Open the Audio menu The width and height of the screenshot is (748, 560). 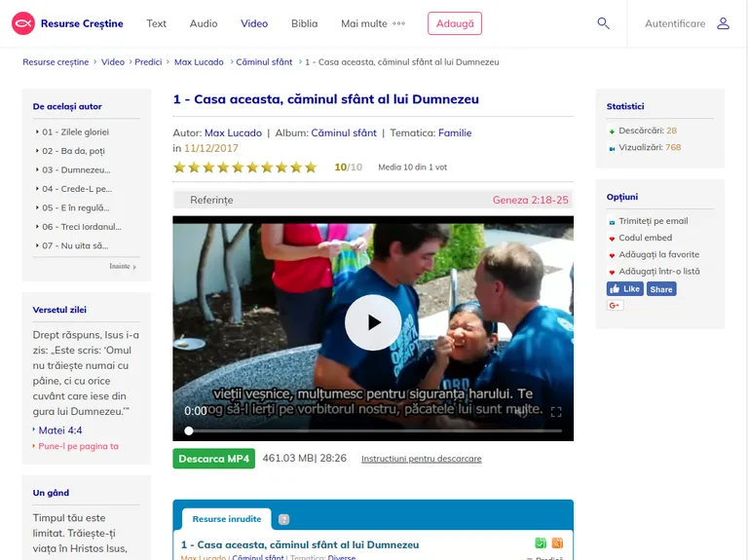(x=204, y=23)
